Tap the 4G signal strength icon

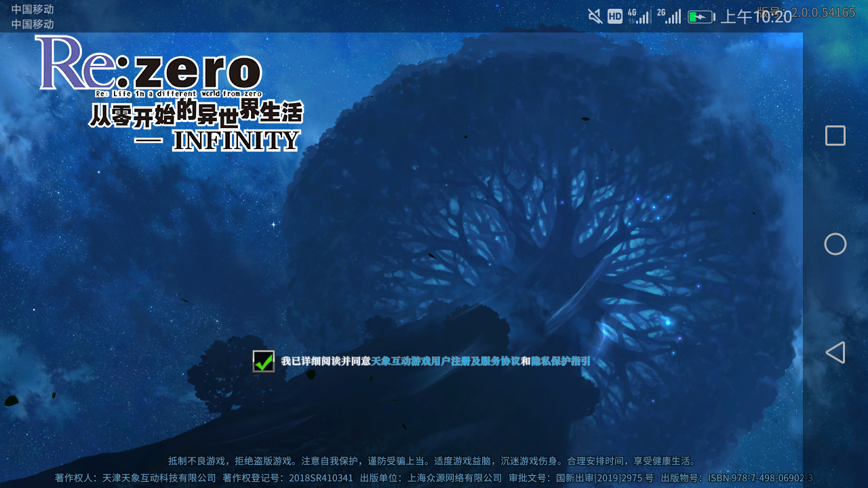pos(639,16)
